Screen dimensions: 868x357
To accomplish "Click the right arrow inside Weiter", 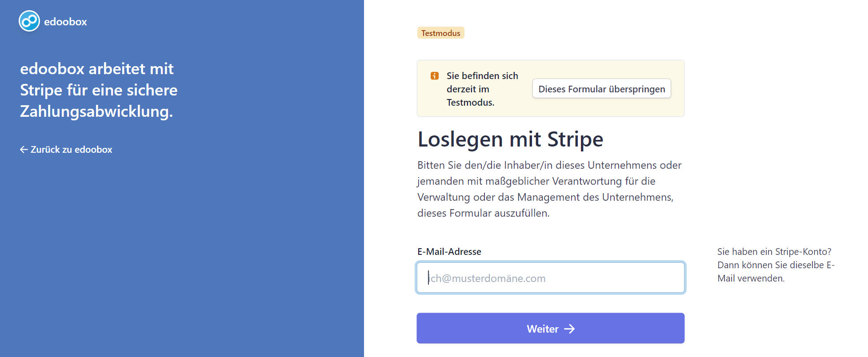I will point(569,329).
